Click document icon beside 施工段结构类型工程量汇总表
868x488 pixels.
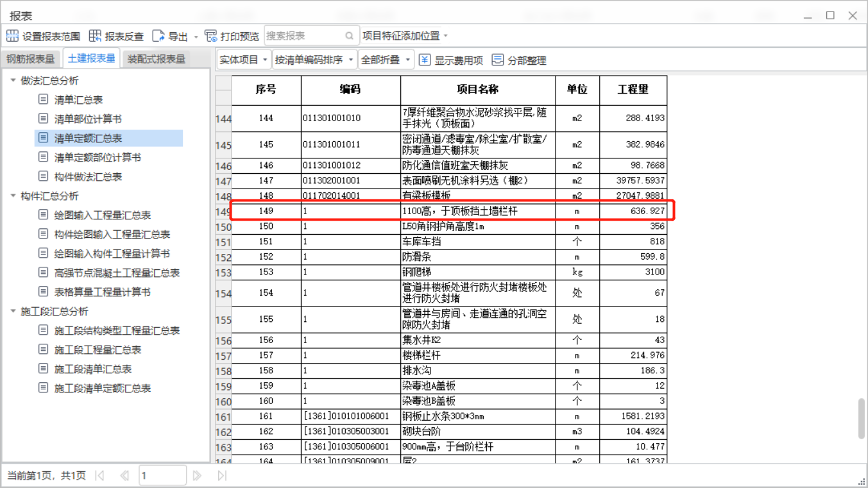pos(43,330)
